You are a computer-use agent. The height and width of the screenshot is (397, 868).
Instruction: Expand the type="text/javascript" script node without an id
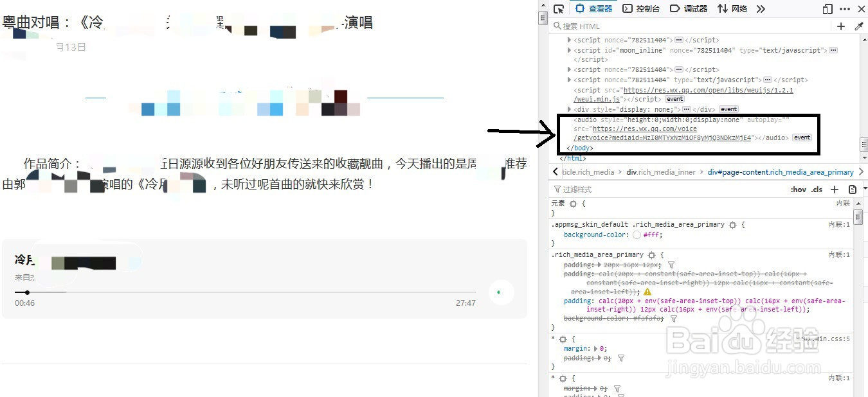[x=569, y=80]
